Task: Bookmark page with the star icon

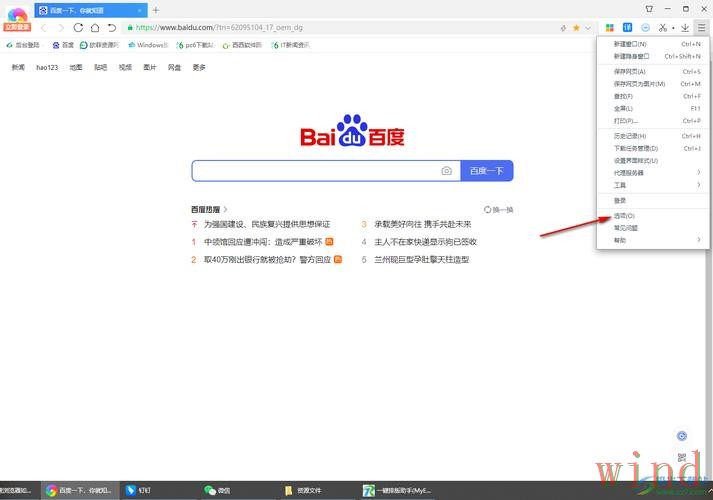Action: click(576, 28)
